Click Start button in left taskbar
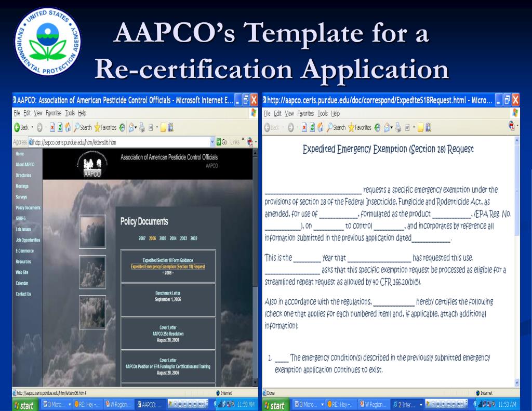 pos(24,405)
